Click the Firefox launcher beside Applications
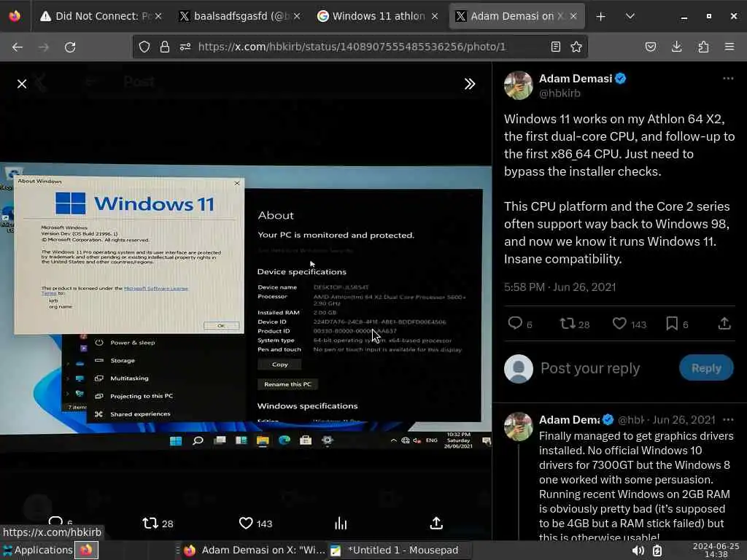 pyautogui.click(x=86, y=550)
